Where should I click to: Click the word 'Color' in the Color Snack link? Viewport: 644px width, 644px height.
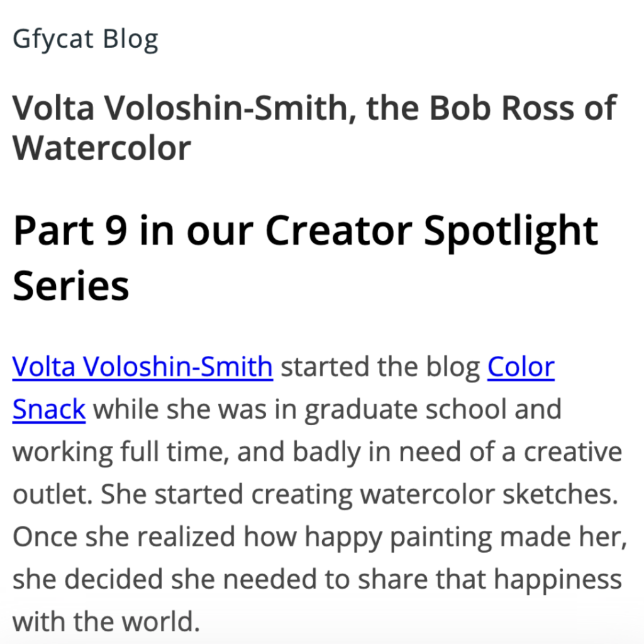pyautogui.click(x=521, y=366)
